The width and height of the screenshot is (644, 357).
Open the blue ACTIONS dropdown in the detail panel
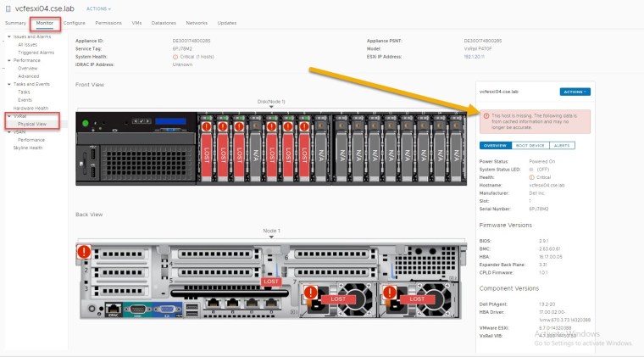click(x=575, y=91)
